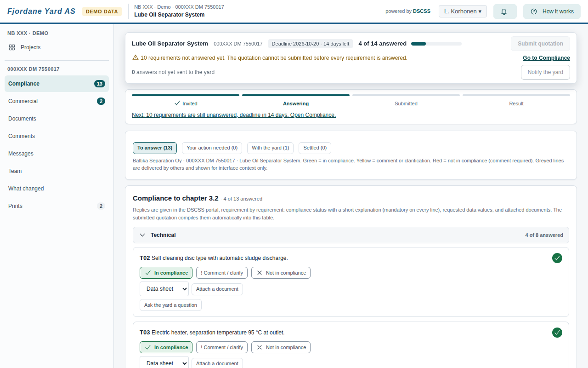Image resolution: width=588 pixels, height=368 pixels.
Task: Click the Submit quotation button
Action: coord(540,44)
